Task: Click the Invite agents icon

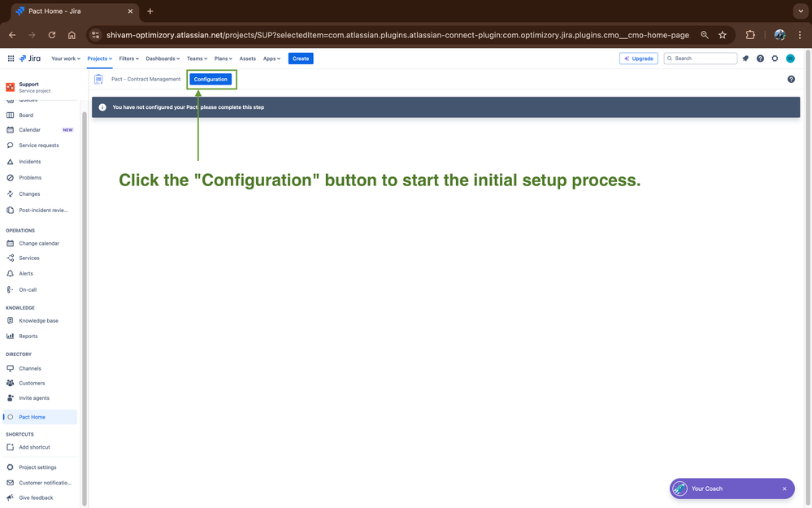Action: pos(10,398)
